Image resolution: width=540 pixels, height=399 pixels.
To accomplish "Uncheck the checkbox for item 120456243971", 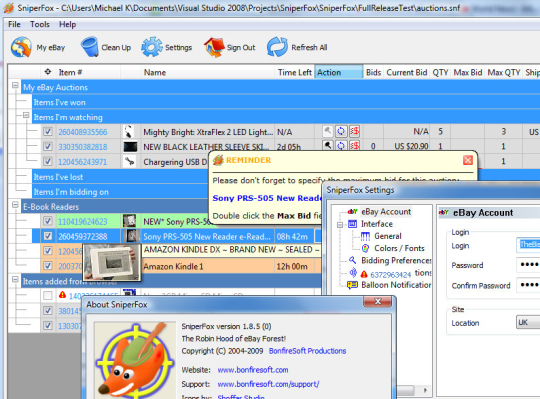I will pos(48,161).
